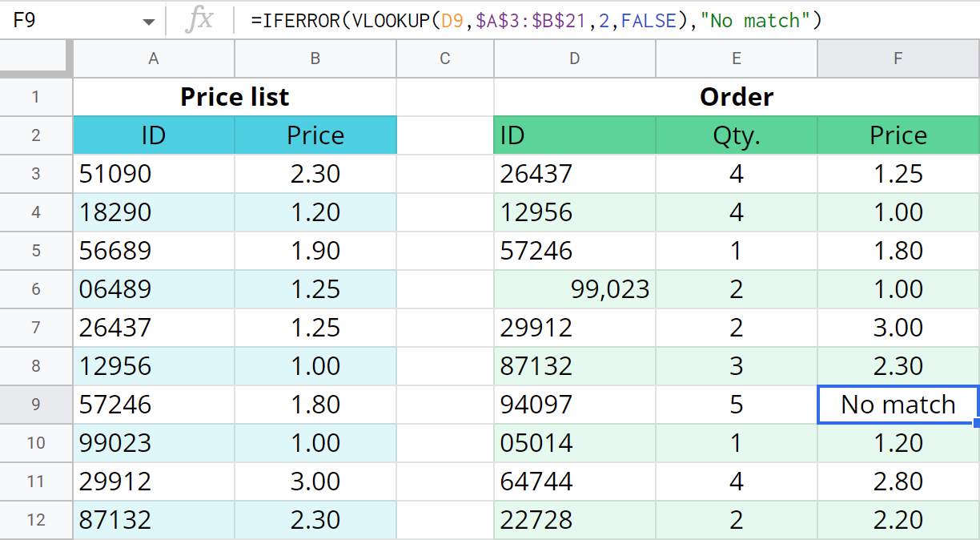Select the Order title cell

[x=736, y=97]
